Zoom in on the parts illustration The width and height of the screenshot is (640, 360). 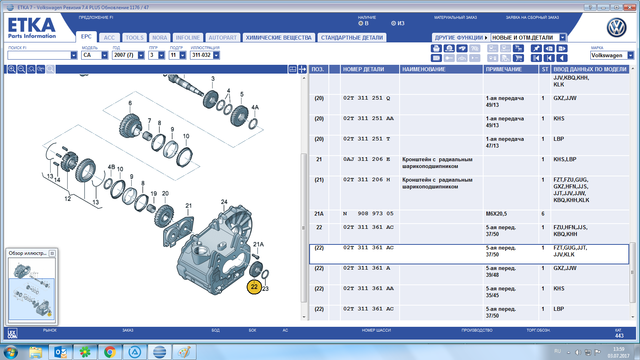coord(11,69)
